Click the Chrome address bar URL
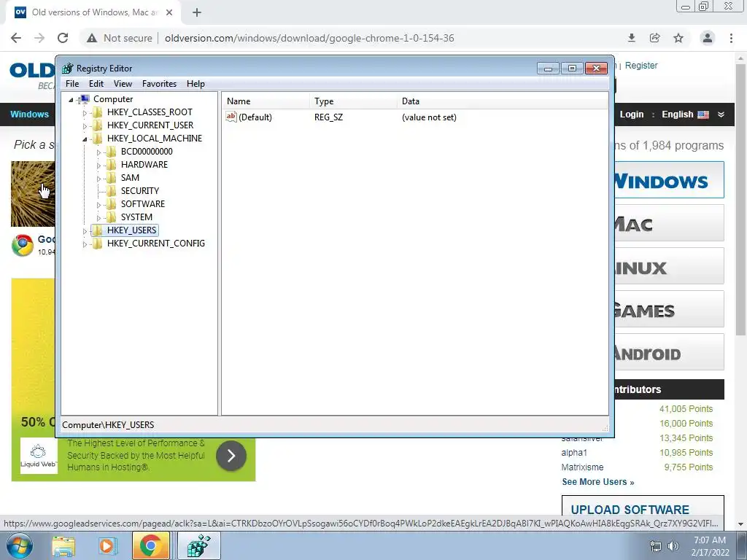This screenshot has width=747, height=560. [309, 38]
